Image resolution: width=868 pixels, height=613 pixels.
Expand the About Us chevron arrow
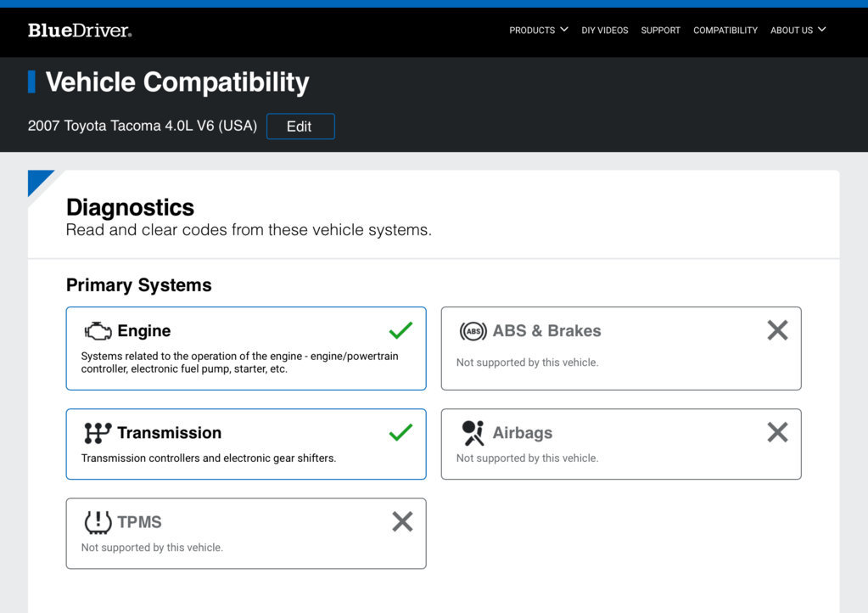coord(822,30)
